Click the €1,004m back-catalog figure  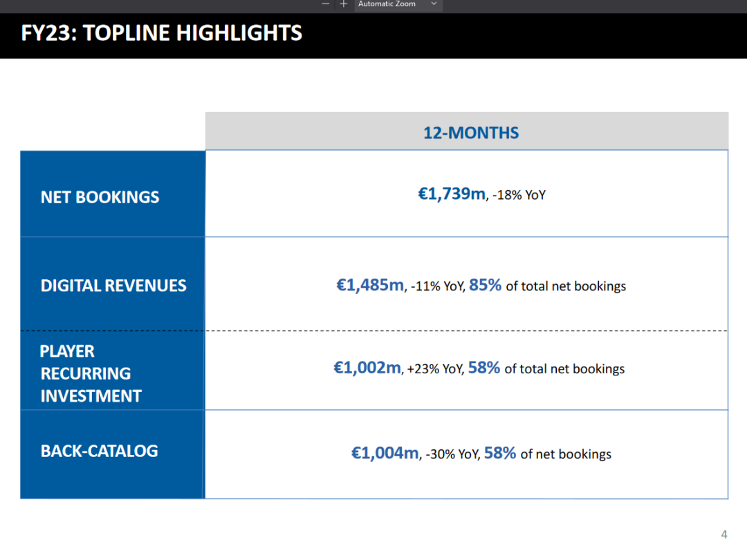click(x=385, y=453)
